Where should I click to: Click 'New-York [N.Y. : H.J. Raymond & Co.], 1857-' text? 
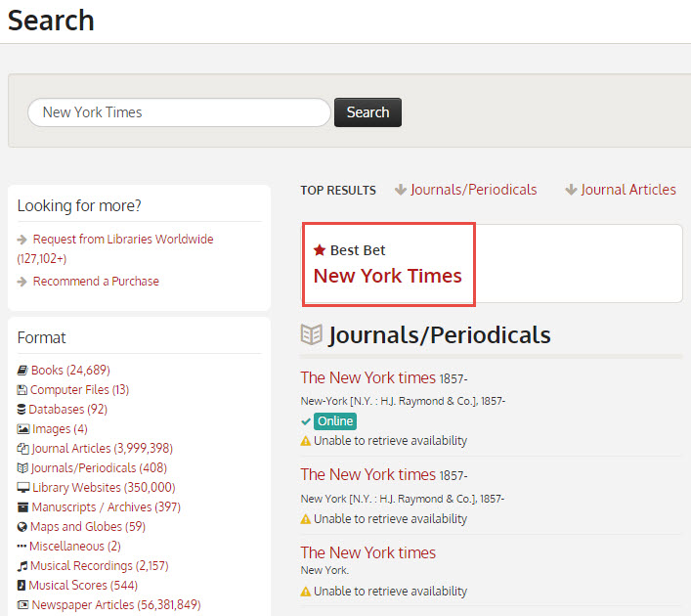(x=403, y=401)
